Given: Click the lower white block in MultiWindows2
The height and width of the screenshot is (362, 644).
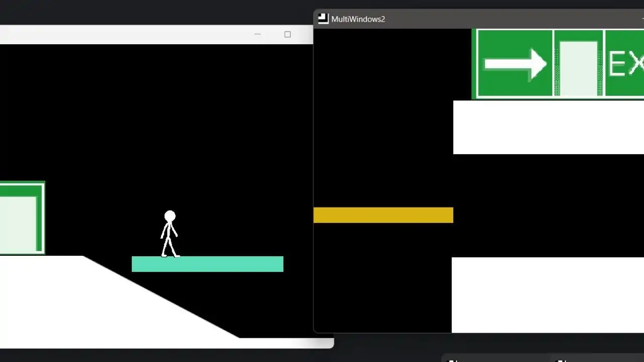Looking at the screenshot, I should [547, 295].
